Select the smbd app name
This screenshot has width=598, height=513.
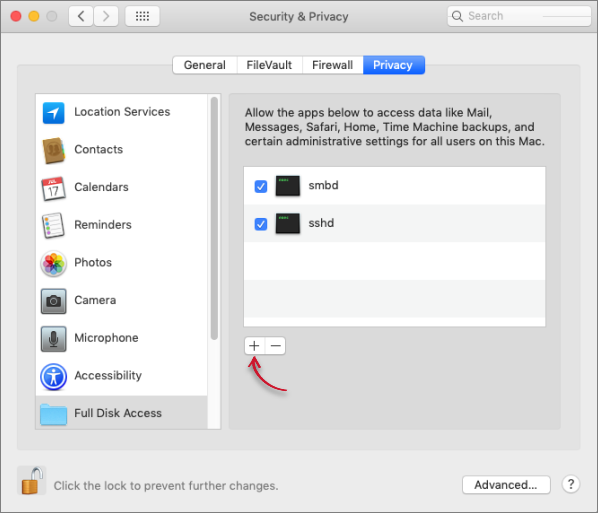(323, 185)
